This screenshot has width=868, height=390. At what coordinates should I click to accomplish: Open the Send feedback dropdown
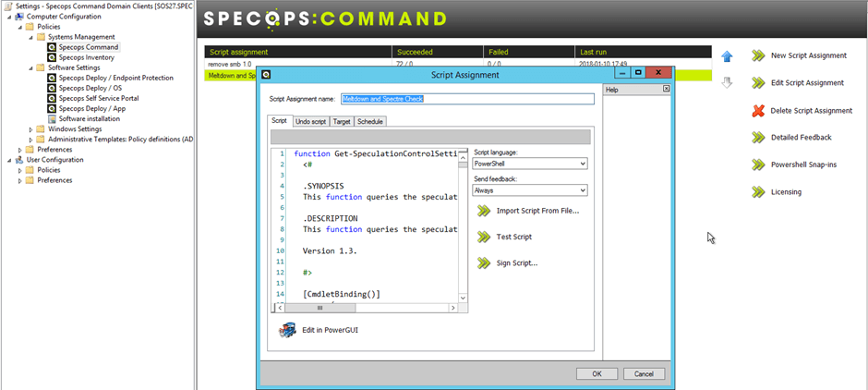(582, 190)
